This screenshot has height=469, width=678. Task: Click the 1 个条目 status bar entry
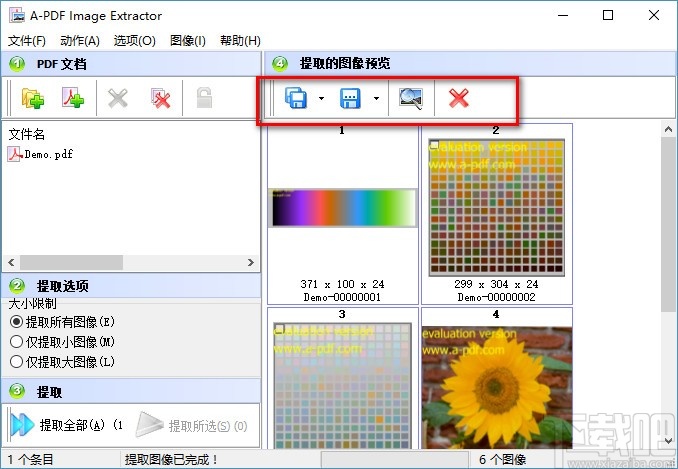coord(30,459)
